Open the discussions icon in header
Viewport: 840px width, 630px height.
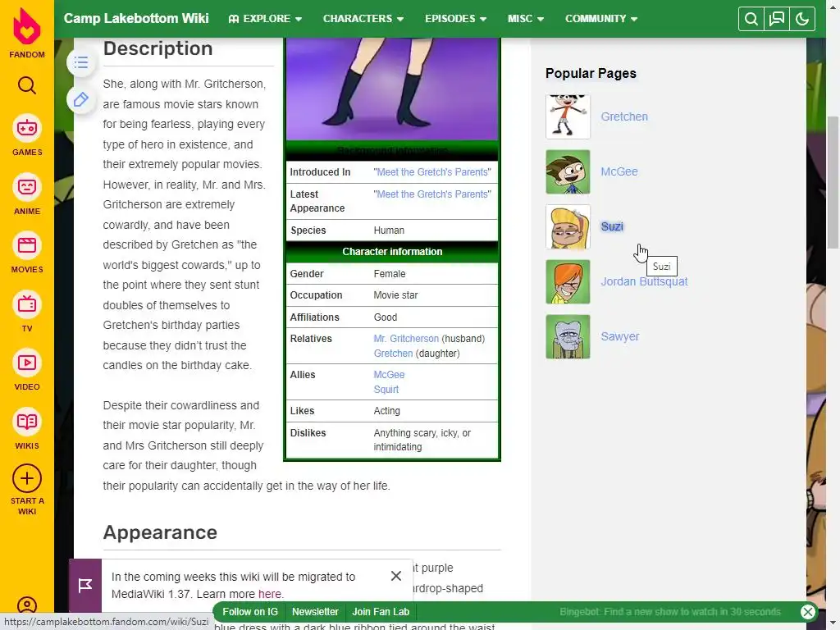(x=776, y=20)
